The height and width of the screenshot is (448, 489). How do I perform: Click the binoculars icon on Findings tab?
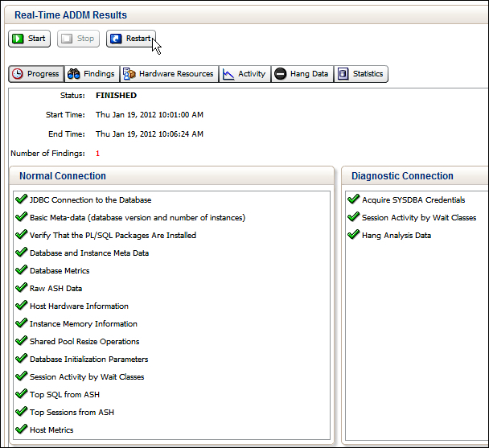(74, 74)
